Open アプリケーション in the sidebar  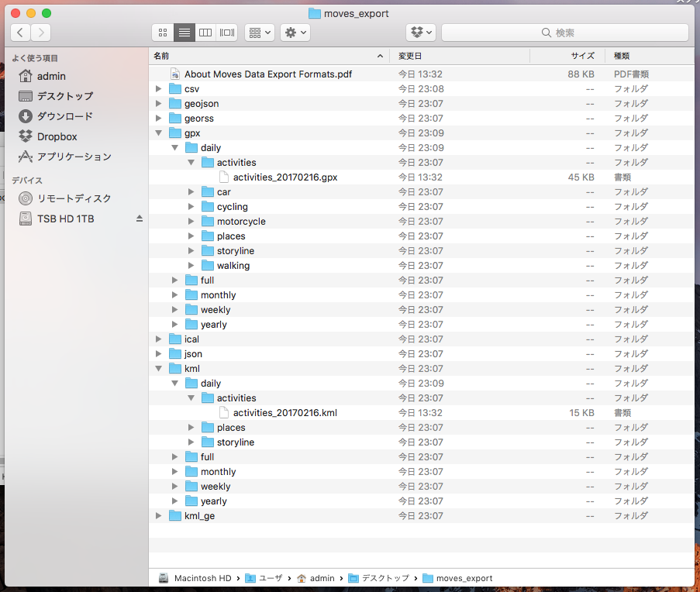click(x=65, y=157)
